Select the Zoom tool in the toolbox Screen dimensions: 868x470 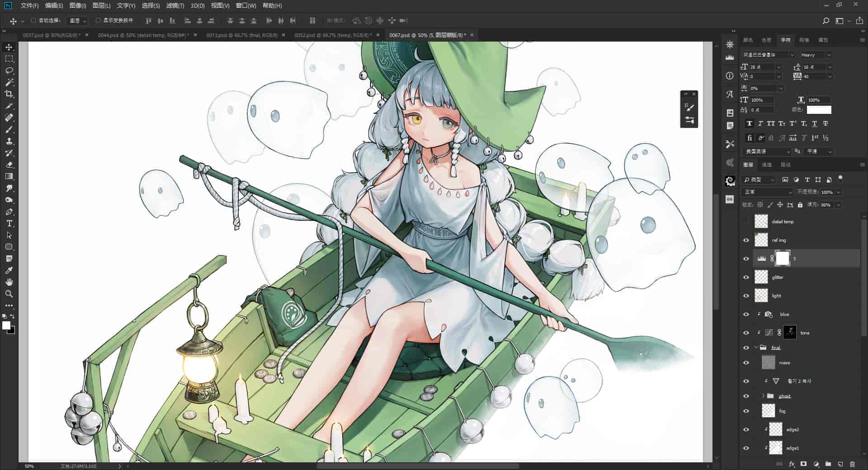[9, 294]
